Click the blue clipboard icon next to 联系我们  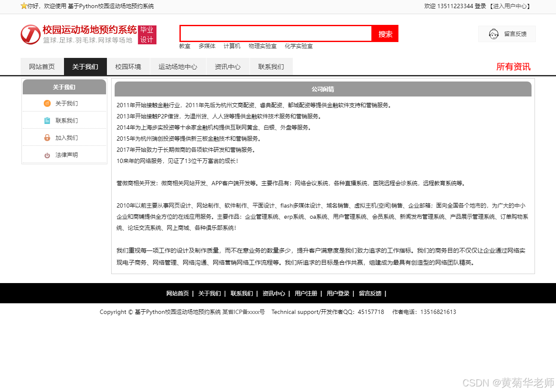pyautogui.click(x=47, y=121)
